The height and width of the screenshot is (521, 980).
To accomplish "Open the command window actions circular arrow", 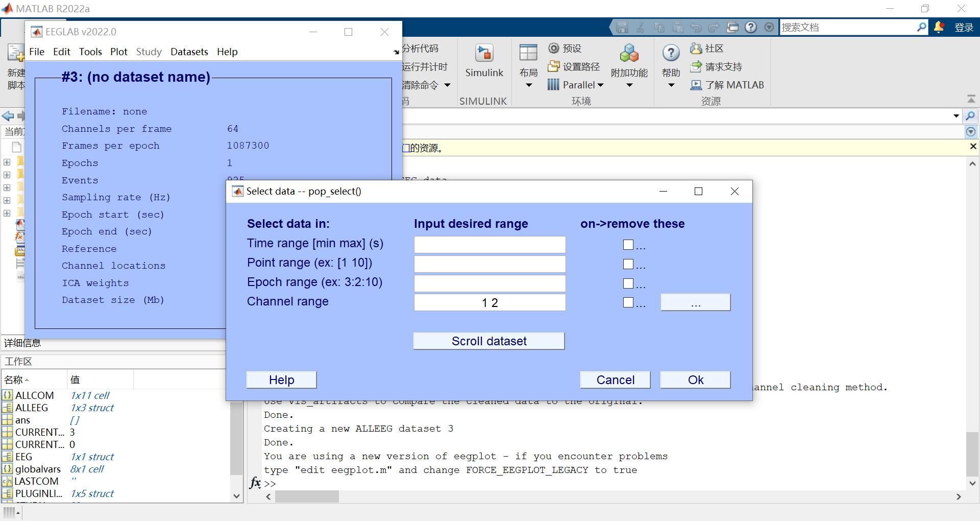I will click(970, 132).
